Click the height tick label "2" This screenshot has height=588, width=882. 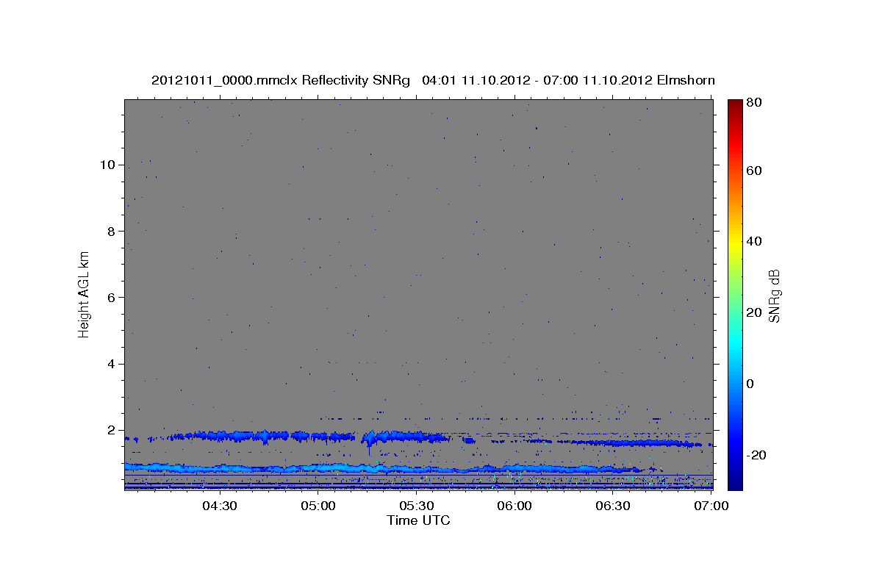[110, 430]
